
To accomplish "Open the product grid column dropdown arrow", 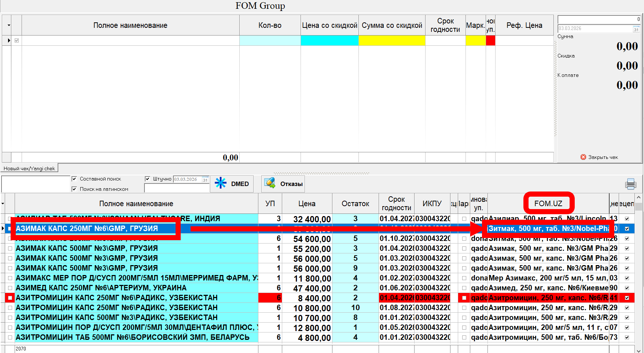I will (x=3, y=204).
